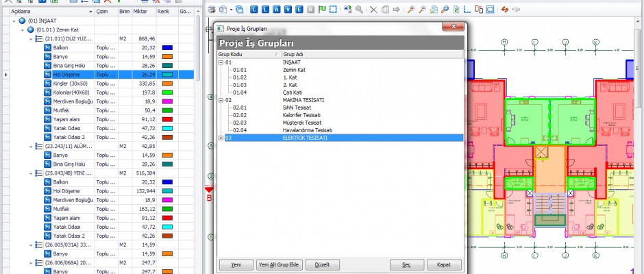Click the Yeni Alt Grup Ekle button
This screenshot has width=644, height=274.
click(x=278, y=264)
